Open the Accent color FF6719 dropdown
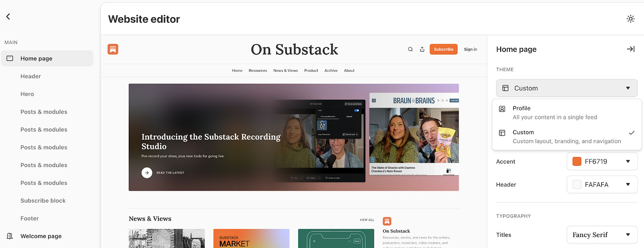644x248 pixels. pos(602,161)
